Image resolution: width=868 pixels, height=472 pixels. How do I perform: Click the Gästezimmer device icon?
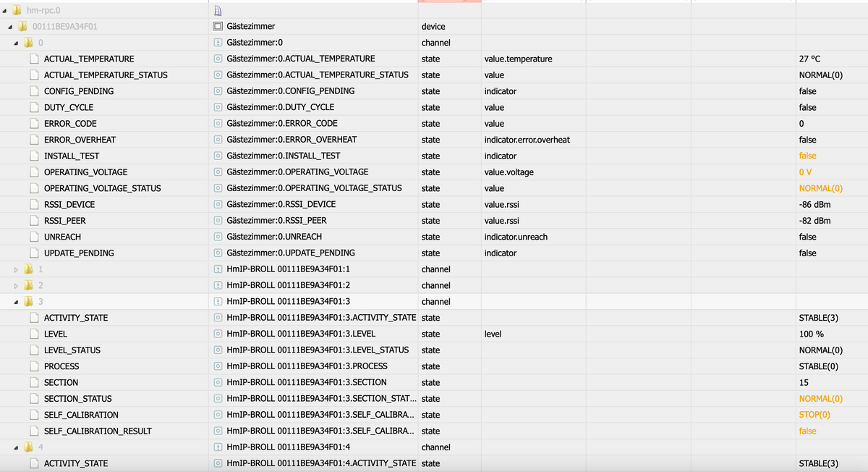[x=218, y=27]
